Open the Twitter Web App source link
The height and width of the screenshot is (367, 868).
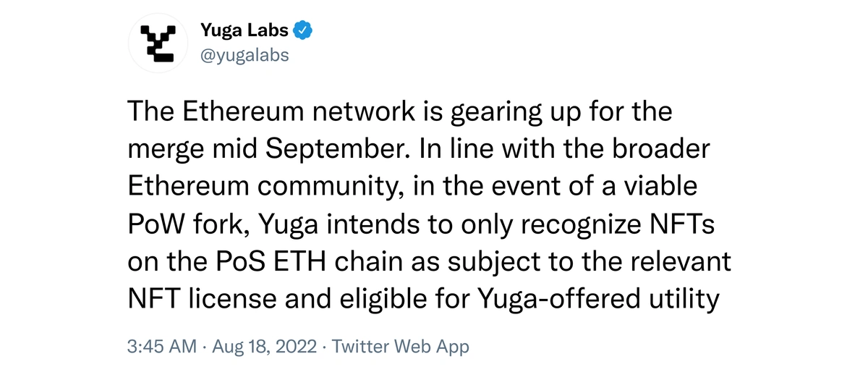pos(401,347)
